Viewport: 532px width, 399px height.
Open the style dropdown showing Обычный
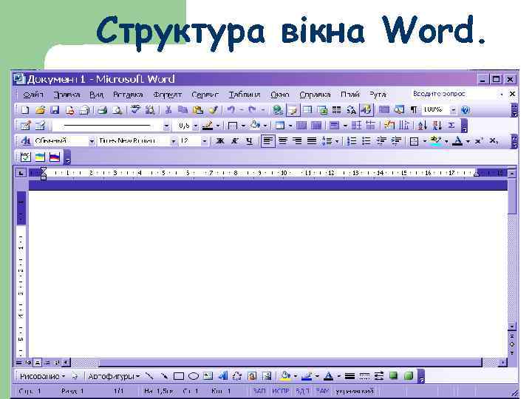[x=92, y=141]
